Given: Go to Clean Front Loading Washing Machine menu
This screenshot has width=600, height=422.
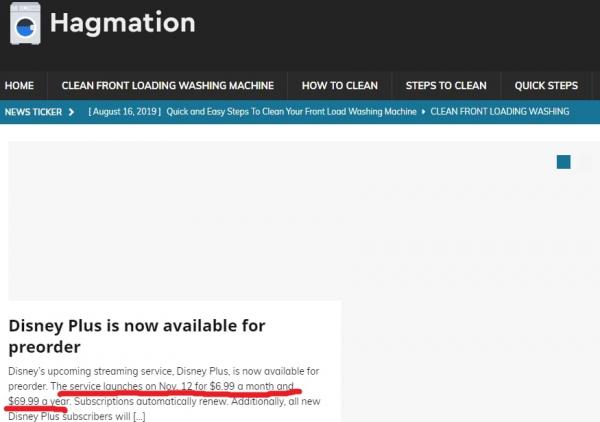Looking at the screenshot, I should (167, 86).
